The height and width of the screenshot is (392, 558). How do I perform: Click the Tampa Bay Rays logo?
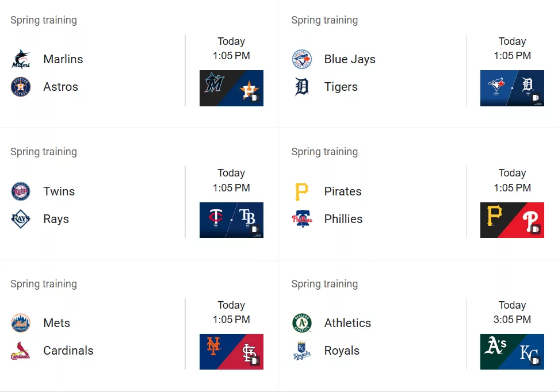[x=21, y=219]
